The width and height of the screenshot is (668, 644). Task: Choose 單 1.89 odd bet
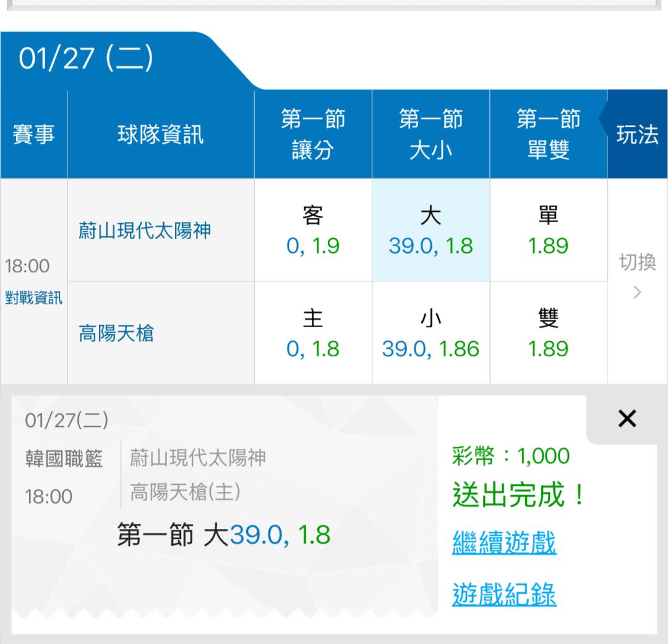pos(548,231)
